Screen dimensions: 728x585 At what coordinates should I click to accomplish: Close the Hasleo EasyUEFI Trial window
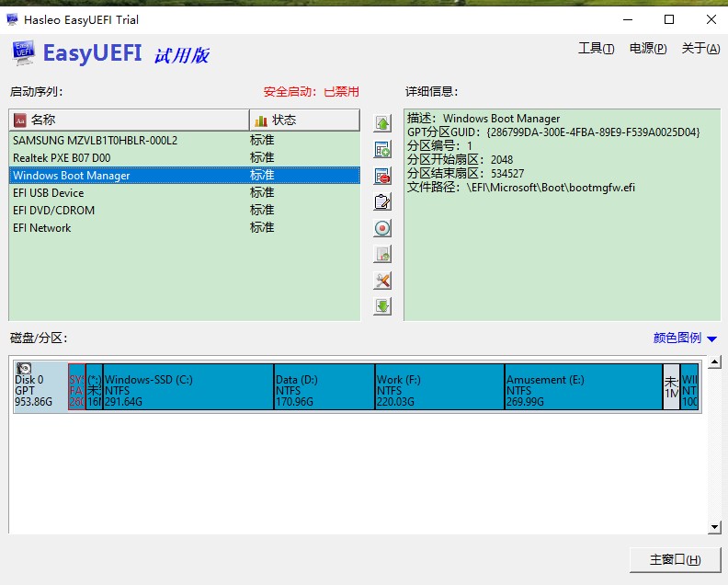pos(711,19)
